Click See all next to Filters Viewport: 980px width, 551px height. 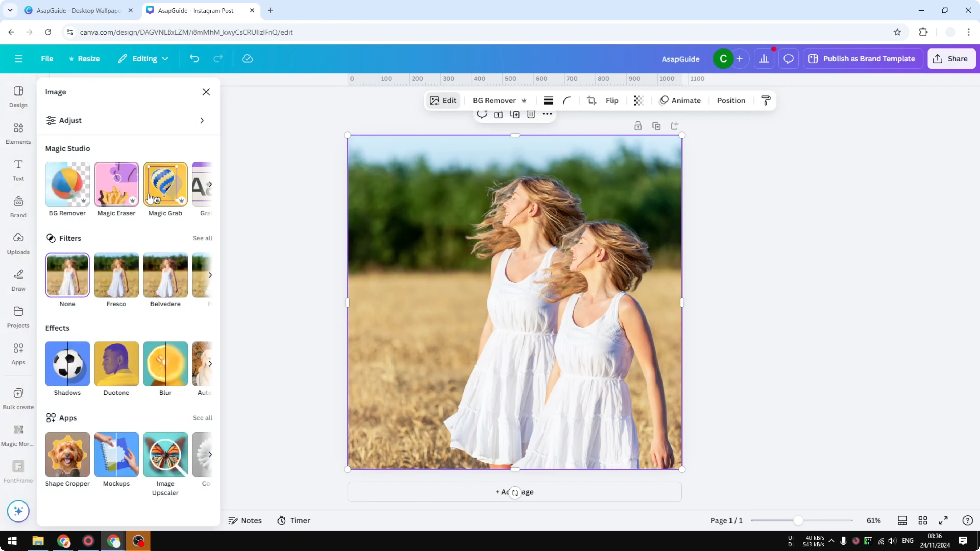[202, 238]
